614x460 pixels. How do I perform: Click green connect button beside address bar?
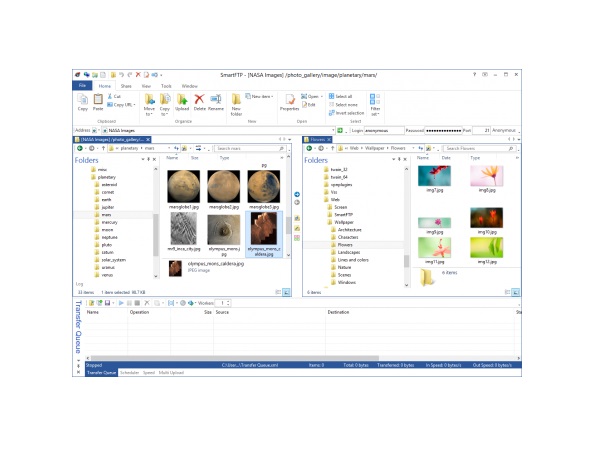pos(340,130)
